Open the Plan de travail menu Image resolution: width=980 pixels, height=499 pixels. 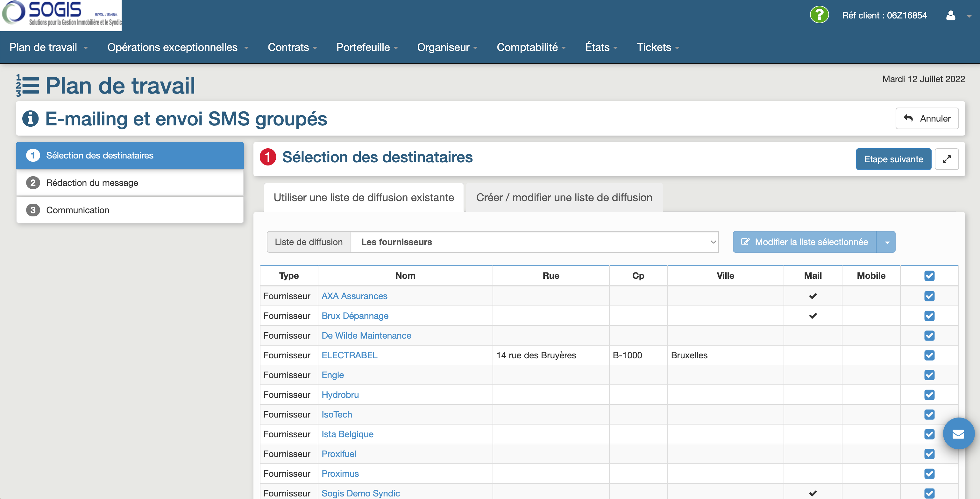coord(49,47)
